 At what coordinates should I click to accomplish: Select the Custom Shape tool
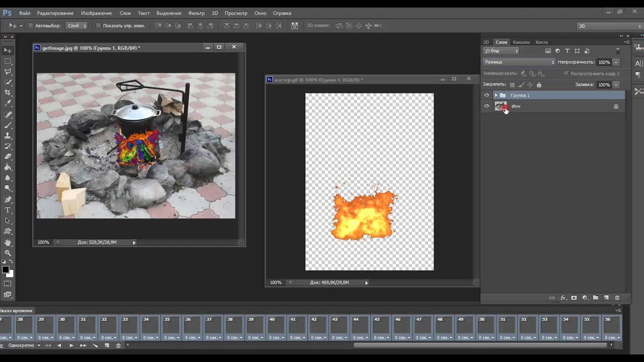(x=8, y=231)
